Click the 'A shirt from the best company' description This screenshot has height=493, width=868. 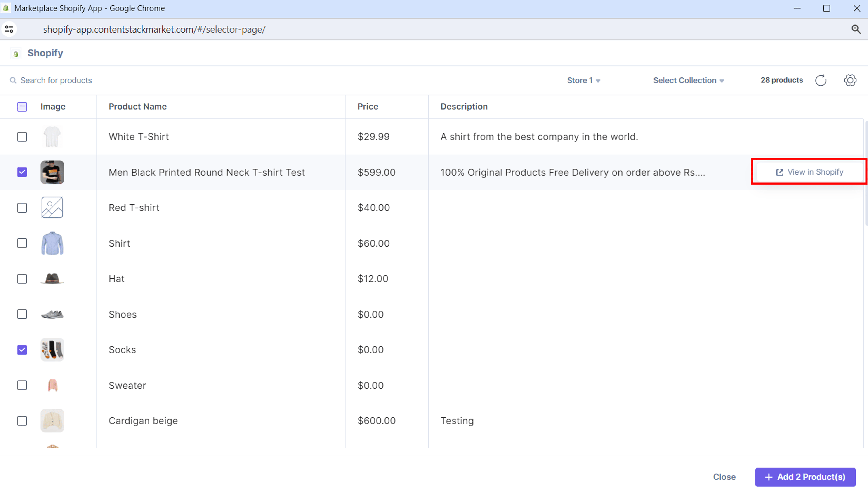tap(539, 137)
